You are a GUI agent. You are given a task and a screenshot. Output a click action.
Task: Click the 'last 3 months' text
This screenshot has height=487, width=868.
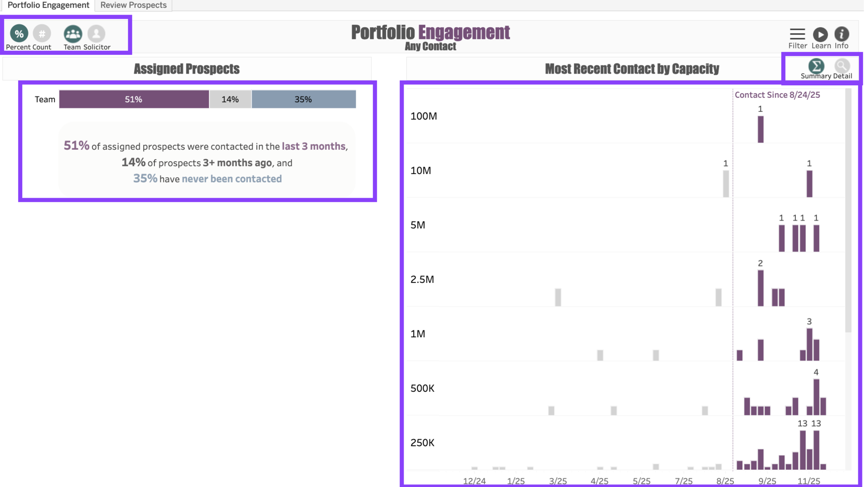[x=314, y=146]
